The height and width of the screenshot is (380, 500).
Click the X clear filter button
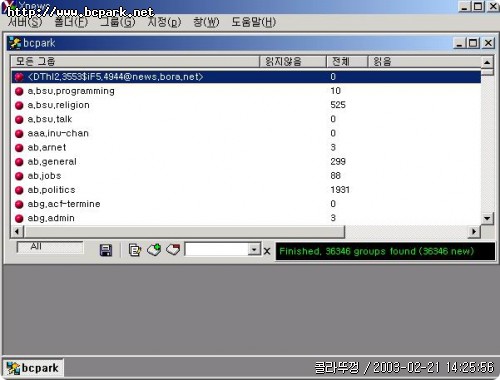267,251
